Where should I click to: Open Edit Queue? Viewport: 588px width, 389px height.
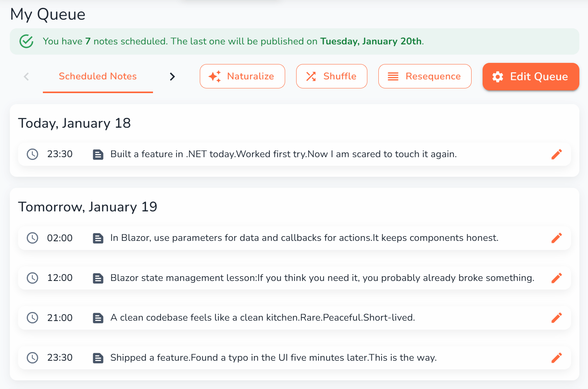(x=531, y=77)
